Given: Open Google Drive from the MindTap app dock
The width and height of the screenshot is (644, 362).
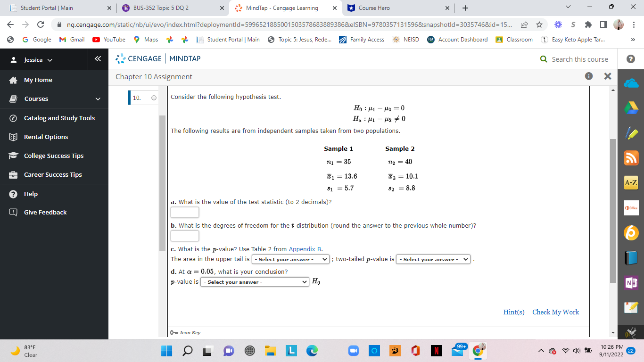Looking at the screenshot, I should (x=631, y=107).
